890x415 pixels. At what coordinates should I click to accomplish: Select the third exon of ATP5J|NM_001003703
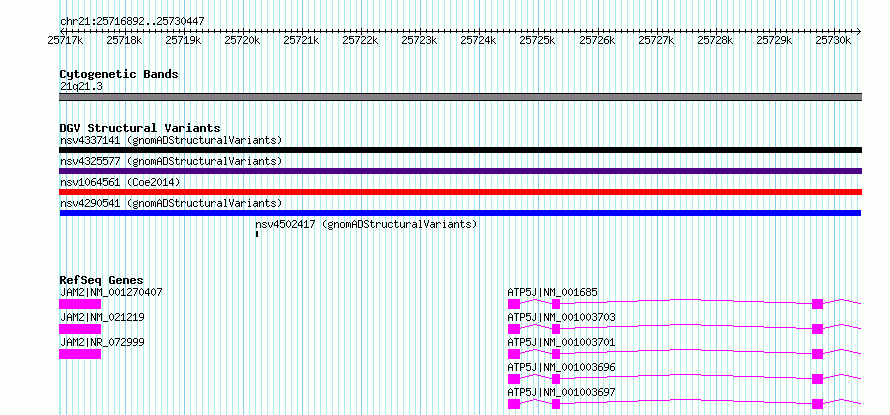click(x=817, y=329)
